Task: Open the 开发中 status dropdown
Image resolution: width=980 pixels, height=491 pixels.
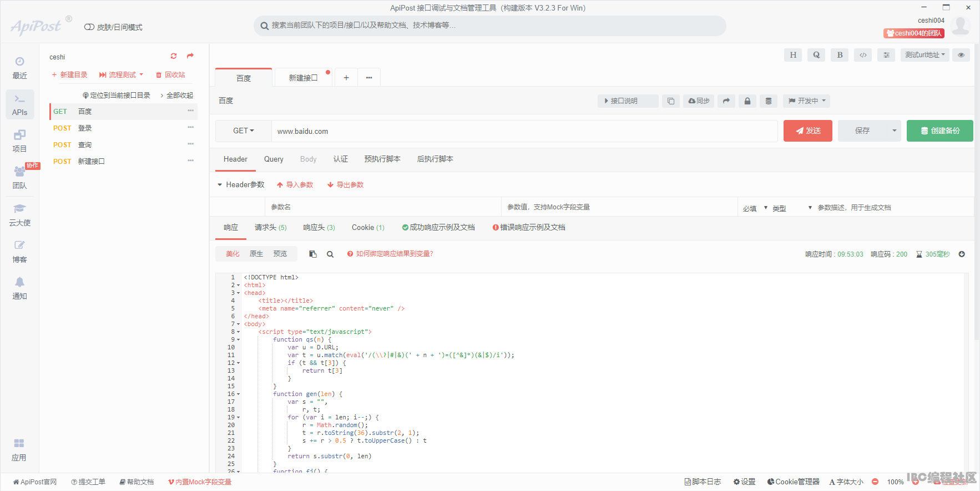Action: (807, 101)
